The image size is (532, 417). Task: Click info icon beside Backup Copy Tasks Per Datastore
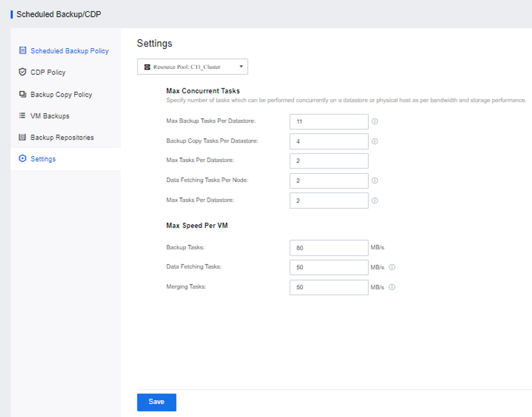pos(375,141)
